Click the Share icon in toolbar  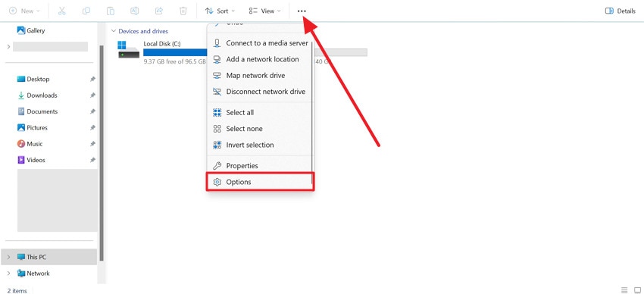click(x=159, y=11)
